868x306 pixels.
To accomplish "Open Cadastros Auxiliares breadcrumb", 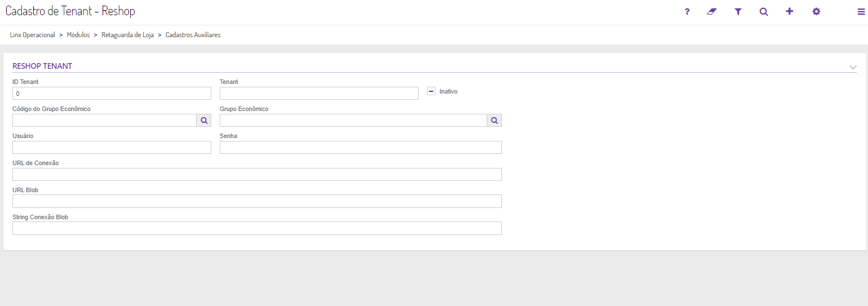I will (x=193, y=35).
